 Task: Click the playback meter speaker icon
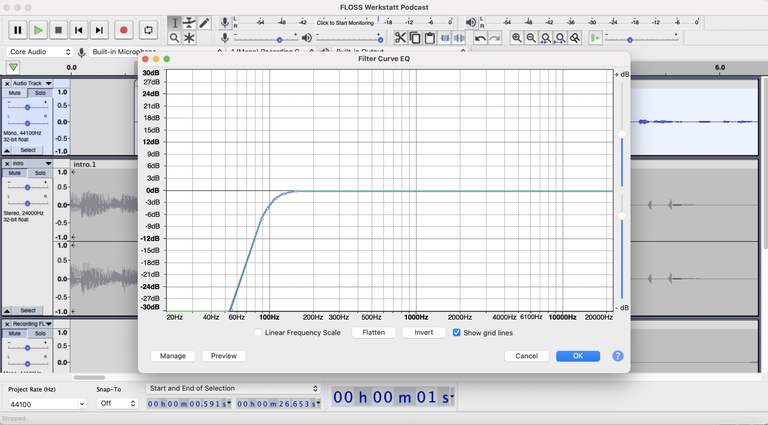[471, 23]
